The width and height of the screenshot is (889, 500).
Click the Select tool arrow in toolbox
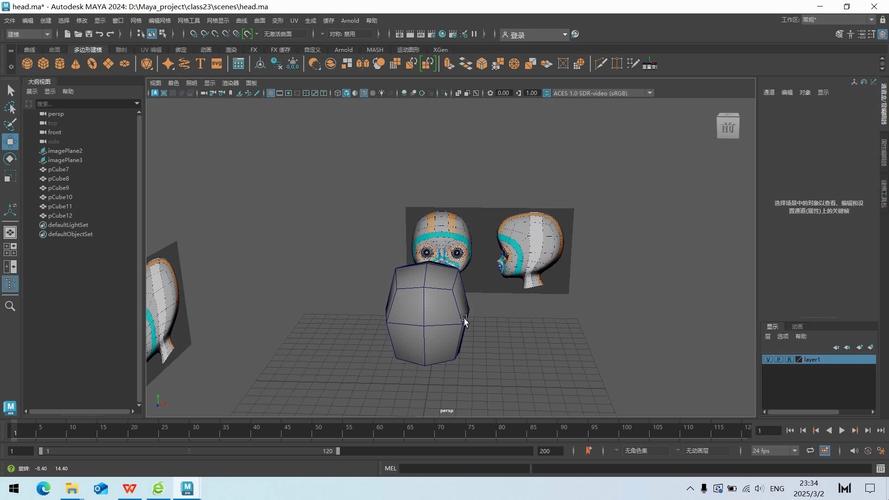[10, 91]
